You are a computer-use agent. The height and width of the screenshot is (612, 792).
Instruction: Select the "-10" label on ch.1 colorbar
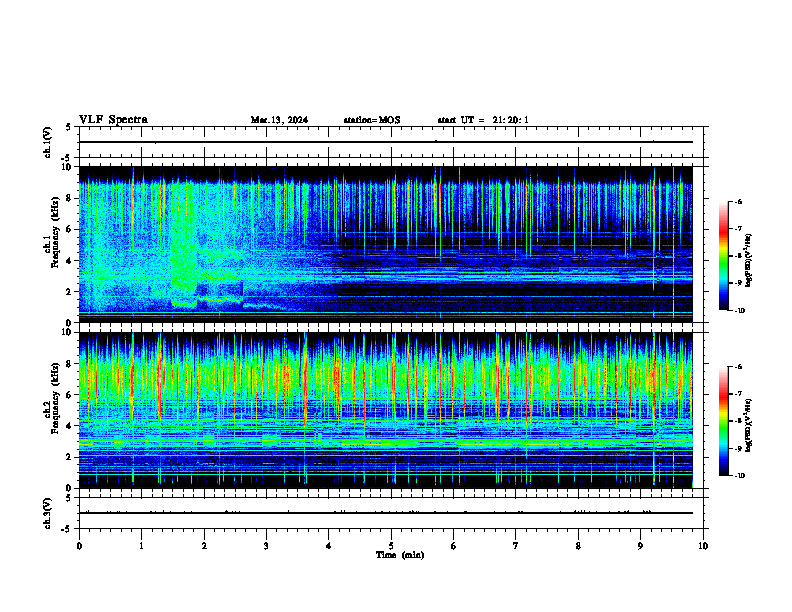739,310
